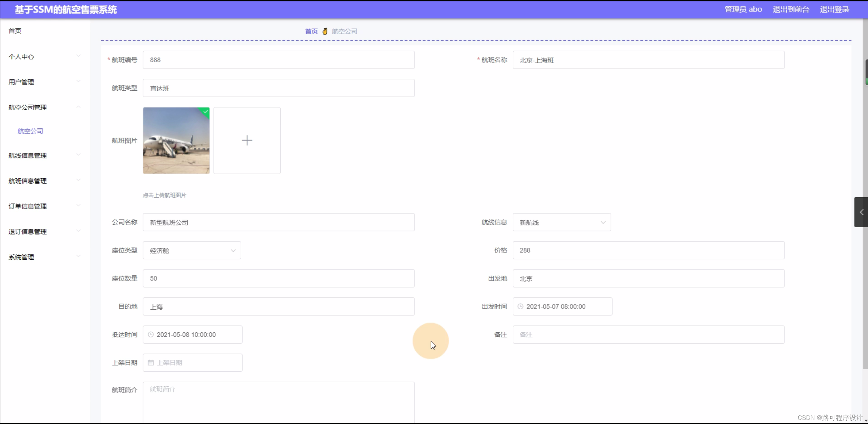Click the 退出登录 link in the top bar
This screenshot has width=868, height=424.
834,9
